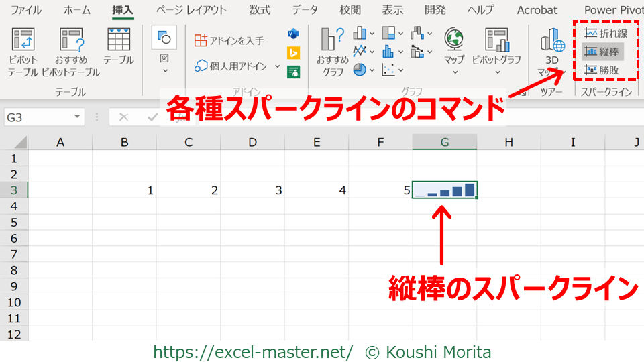This screenshot has width=644, height=362.
Task: Click the Bing Maps add-in icon
Action: click(293, 52)
